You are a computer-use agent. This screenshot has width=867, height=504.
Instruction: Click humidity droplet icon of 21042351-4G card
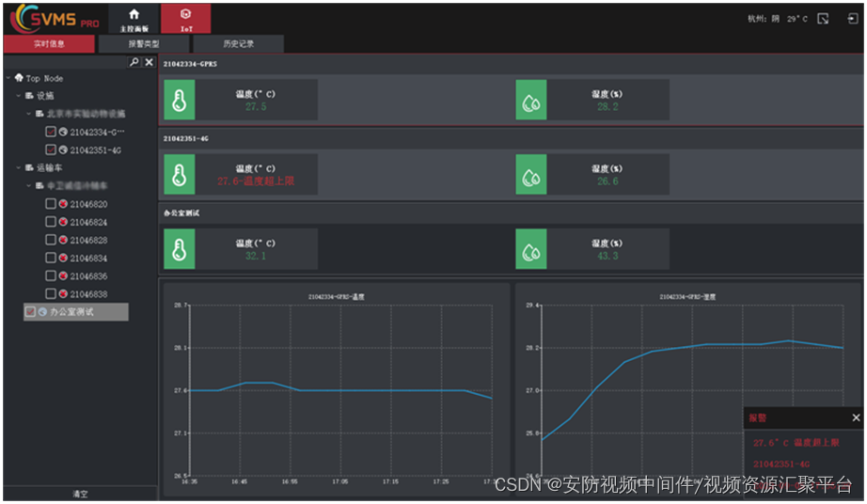530,175
